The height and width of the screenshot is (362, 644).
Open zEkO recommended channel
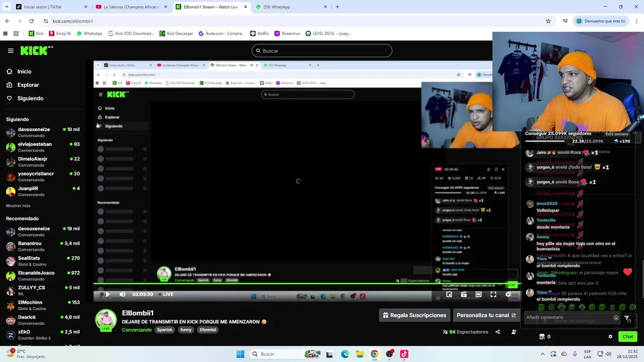(x=43, y=335)
